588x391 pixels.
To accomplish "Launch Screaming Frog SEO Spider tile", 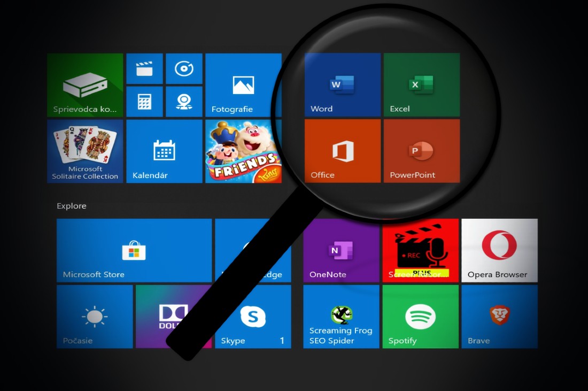I will (341, 317).
